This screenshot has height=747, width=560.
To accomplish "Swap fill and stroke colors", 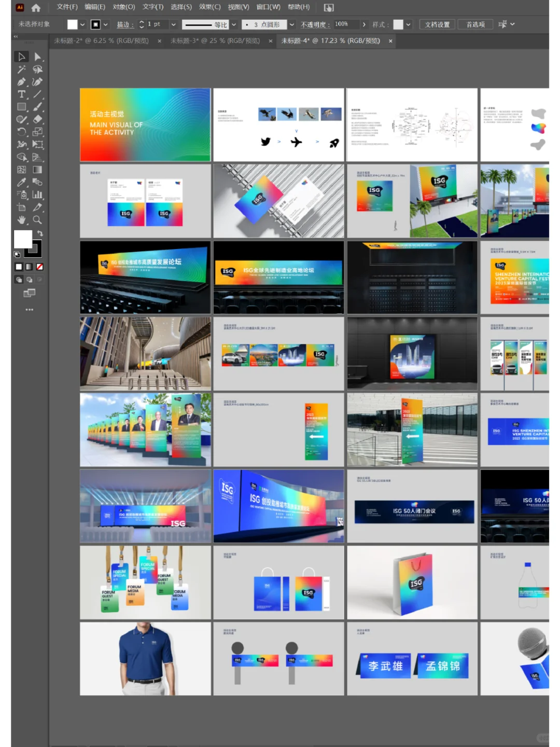I will (40, 233).
